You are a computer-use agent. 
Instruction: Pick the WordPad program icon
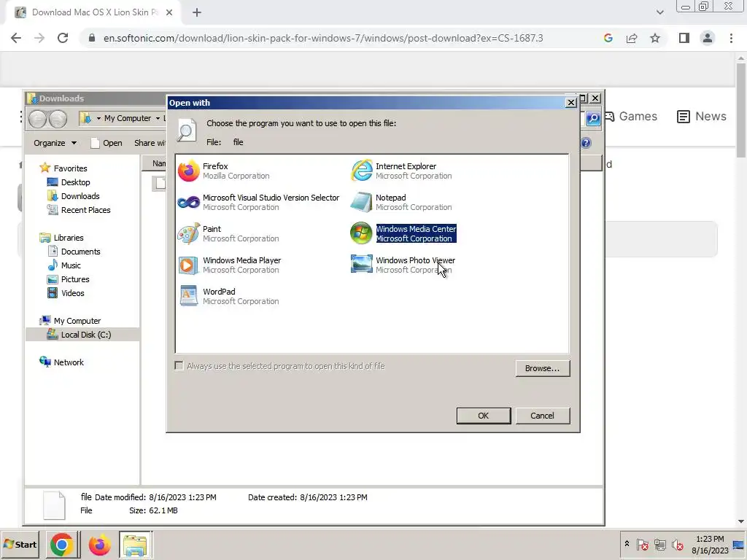[x=189, y=296]
